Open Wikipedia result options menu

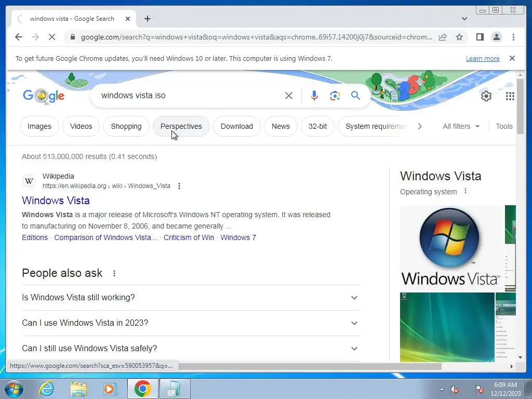coord(179,186)
